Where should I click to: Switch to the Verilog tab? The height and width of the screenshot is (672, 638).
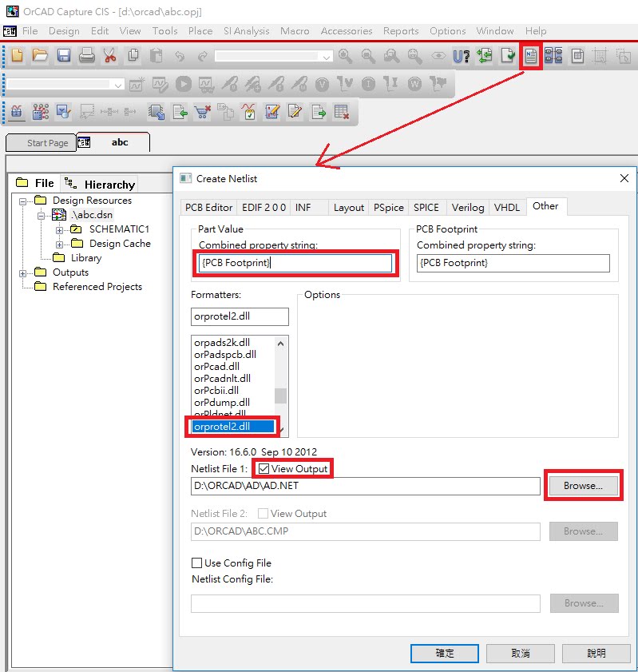click(x=468, y=208)
